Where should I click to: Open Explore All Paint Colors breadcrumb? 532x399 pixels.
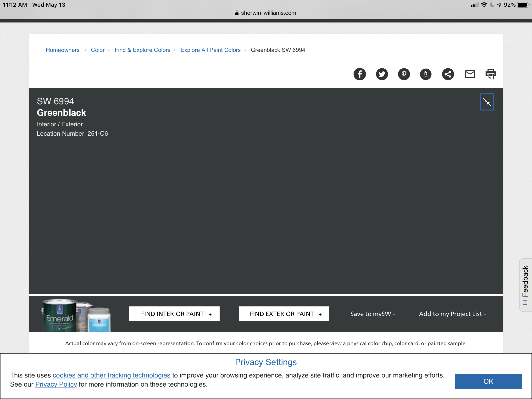pyautogui.click(x=211, y=50)
